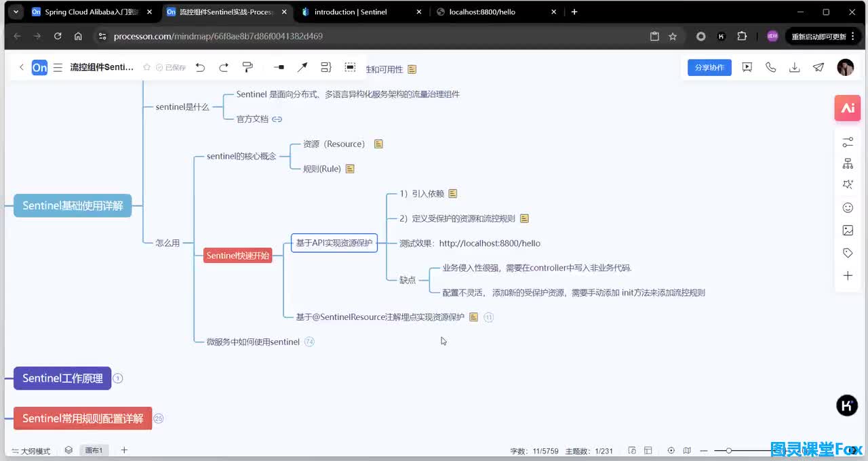
Task: Insert an image from sidebar
Action: (848, 230)
